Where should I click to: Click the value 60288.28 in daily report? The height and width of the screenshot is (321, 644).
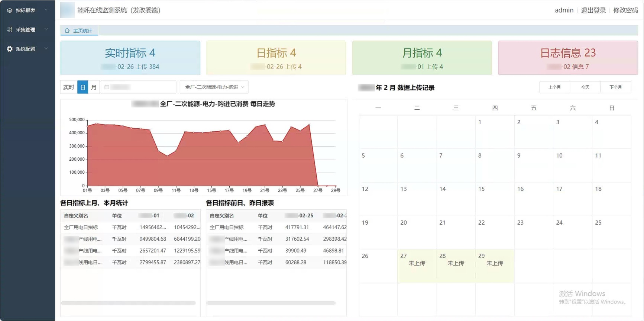(x=296, y=262)
